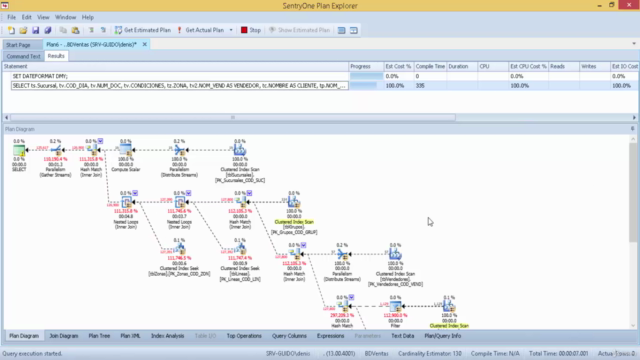Click the statement grid horizontal scrollbar thumb
The width and height of the screenshot is (640, 360).
point(233,118)
